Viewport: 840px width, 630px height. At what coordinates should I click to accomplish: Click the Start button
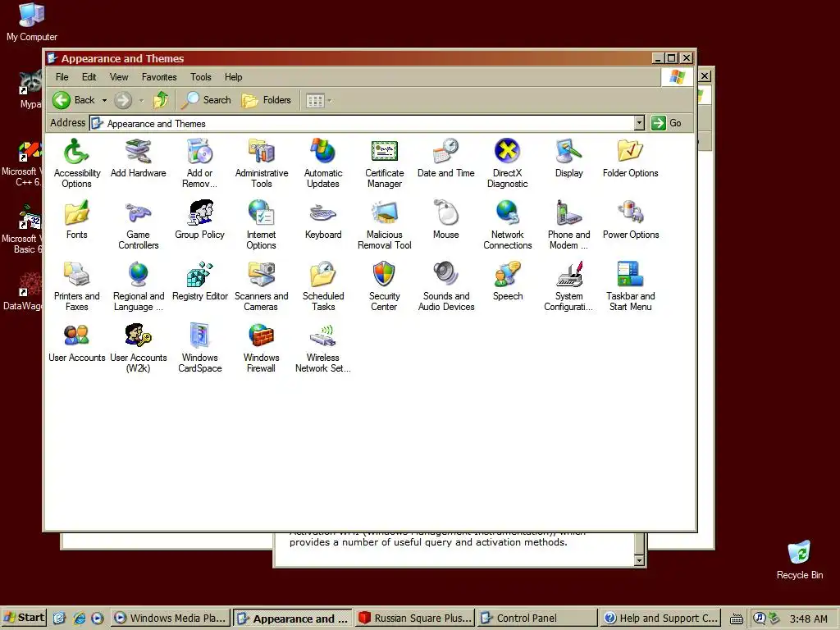[24, 618]
